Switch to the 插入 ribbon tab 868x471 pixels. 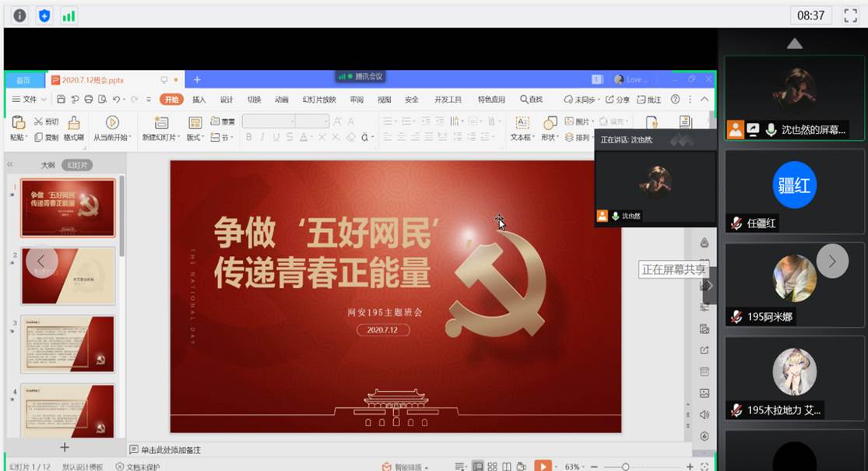click(x=199, y=100)
